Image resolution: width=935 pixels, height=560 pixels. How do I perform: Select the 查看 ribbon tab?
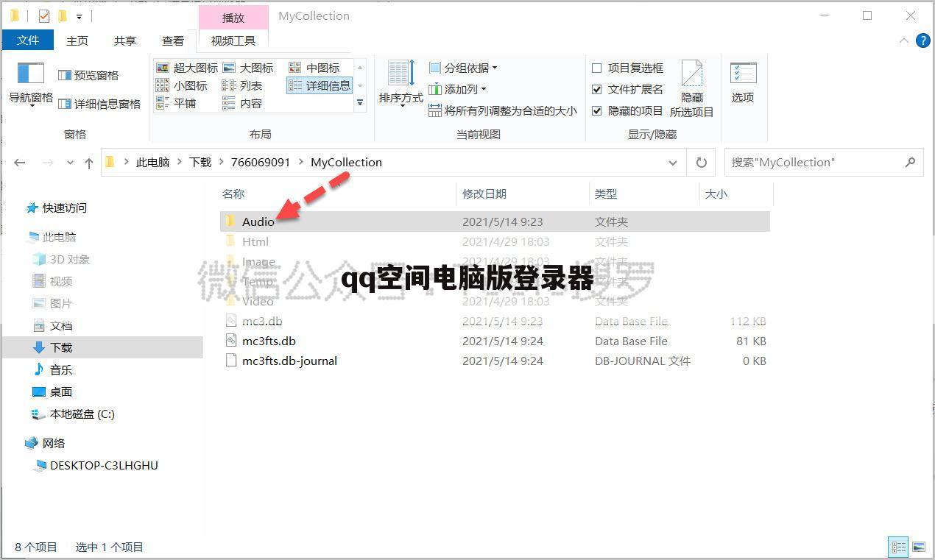(x=173, y=40)
